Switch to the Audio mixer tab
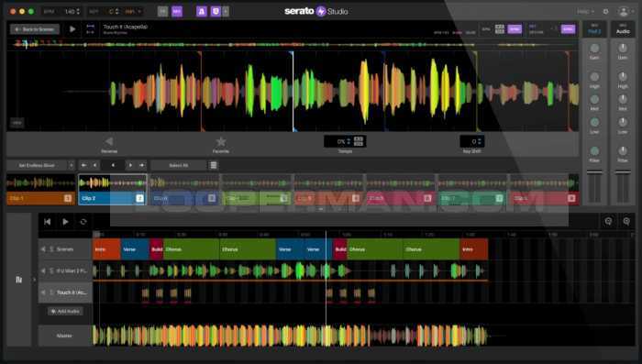 point(623,29)
